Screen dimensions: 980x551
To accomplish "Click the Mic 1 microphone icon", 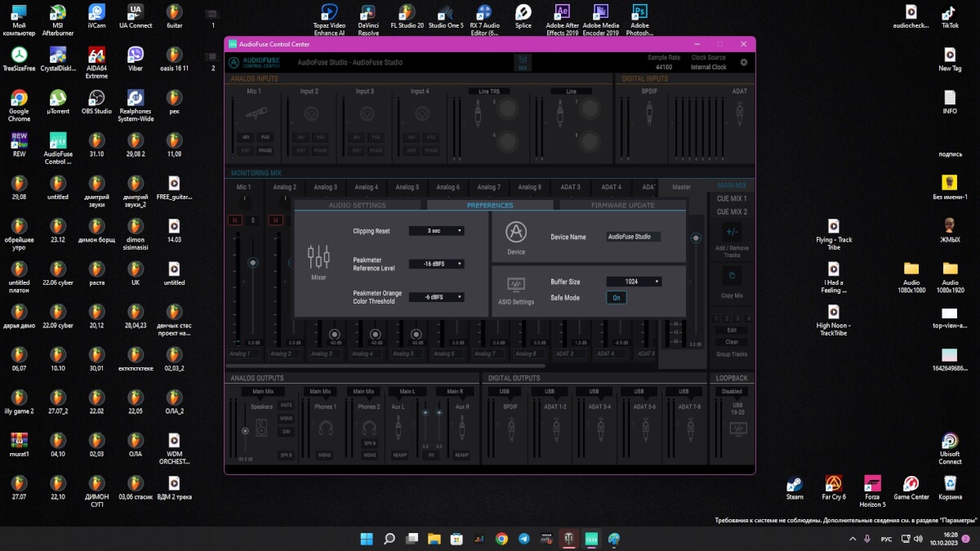I will pos(255,113).
